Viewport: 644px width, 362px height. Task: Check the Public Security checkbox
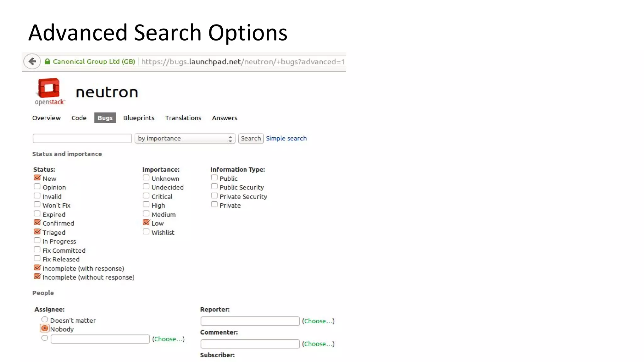coord(214,186)
